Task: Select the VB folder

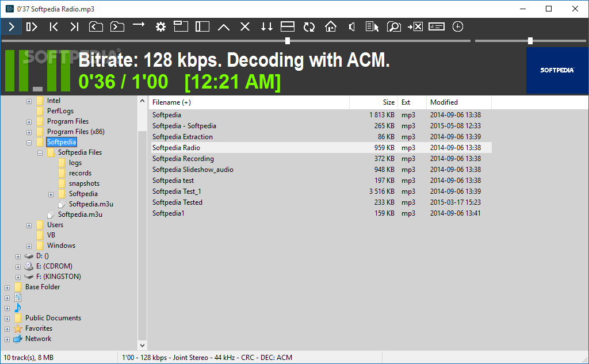Action: [x=51, y=235]
